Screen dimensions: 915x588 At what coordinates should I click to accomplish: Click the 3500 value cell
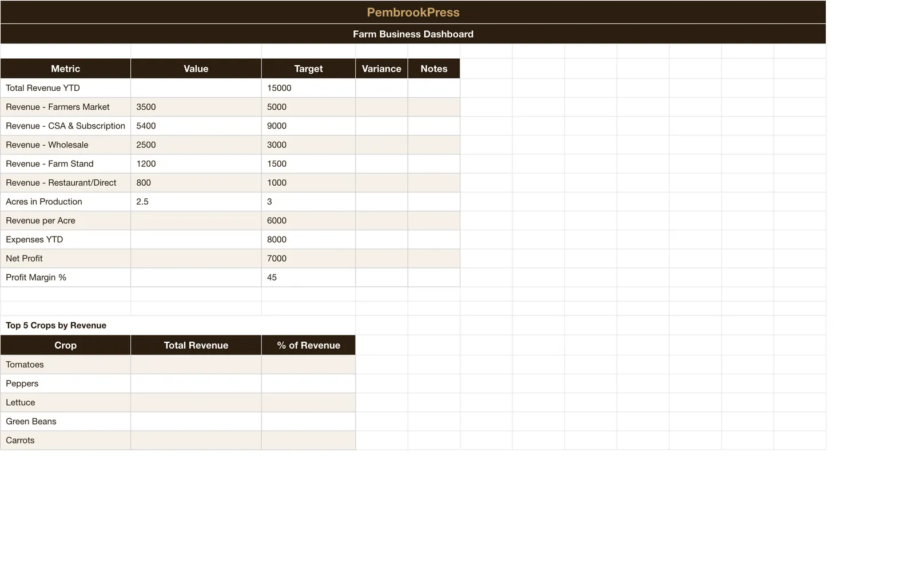coord(196,107)
